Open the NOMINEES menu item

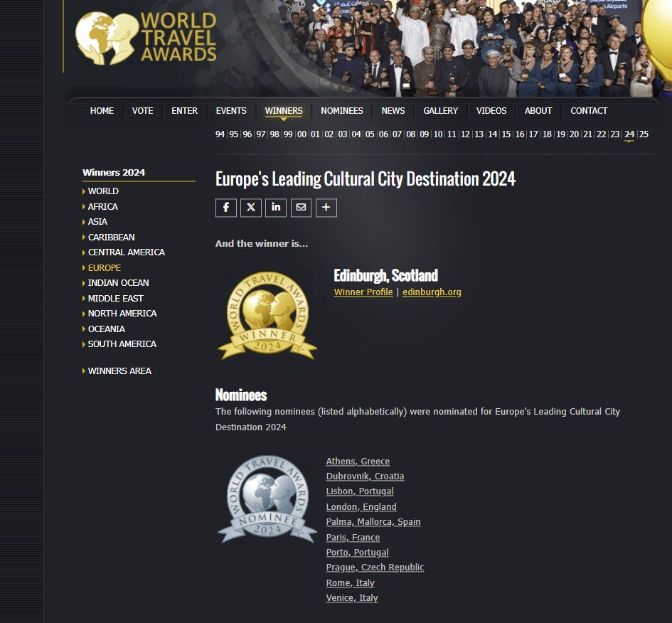click(x=342, y=110)
